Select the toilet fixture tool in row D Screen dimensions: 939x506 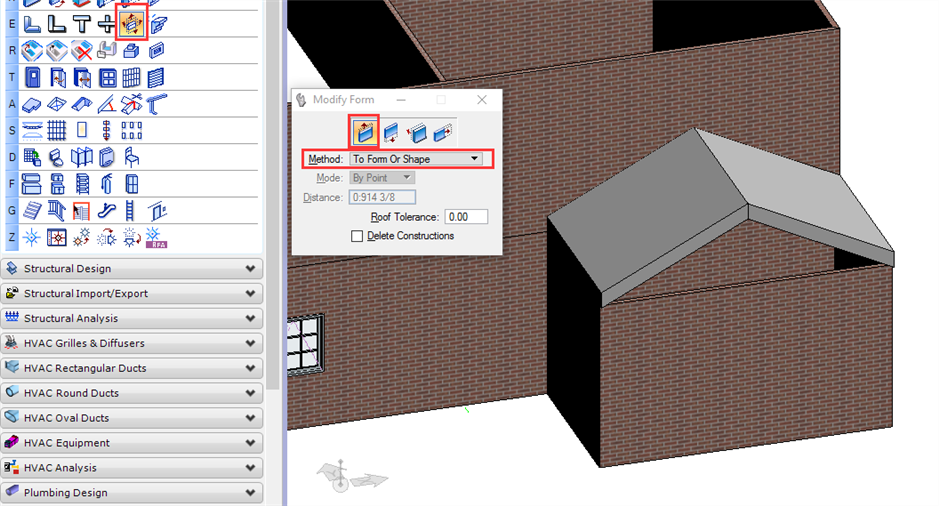pos(56,157)
